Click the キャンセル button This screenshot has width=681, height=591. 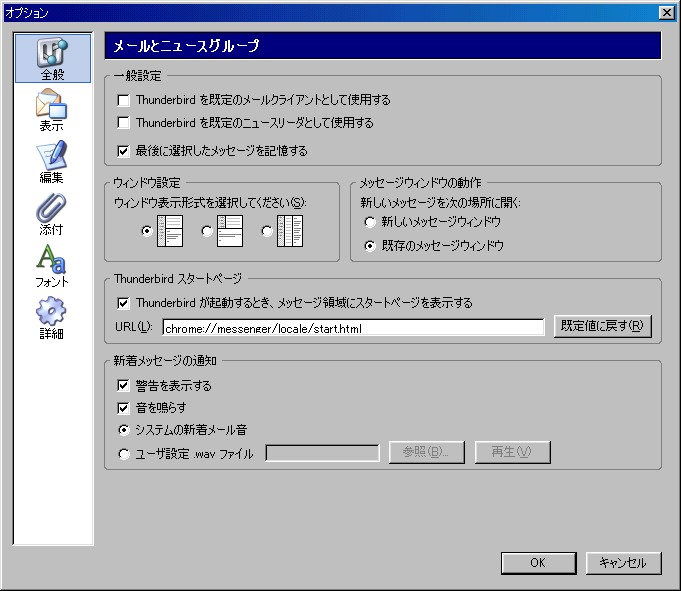[x=623, y=563]
